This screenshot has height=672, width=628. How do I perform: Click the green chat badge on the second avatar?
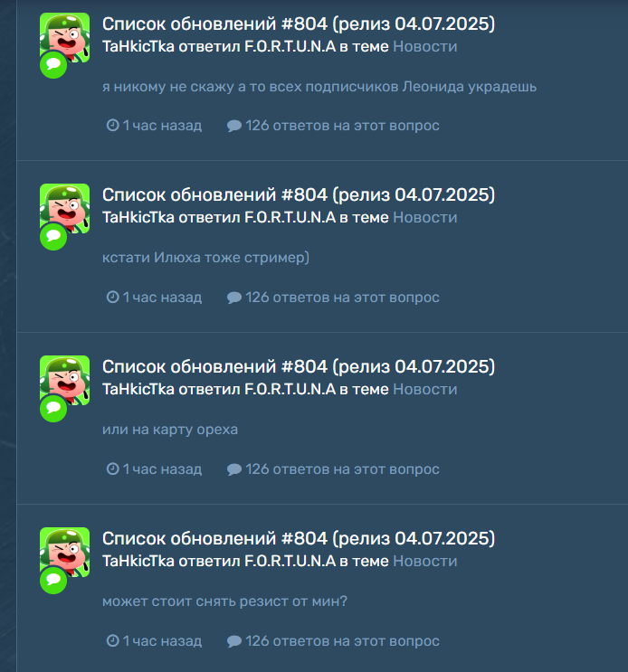(53, 237)
